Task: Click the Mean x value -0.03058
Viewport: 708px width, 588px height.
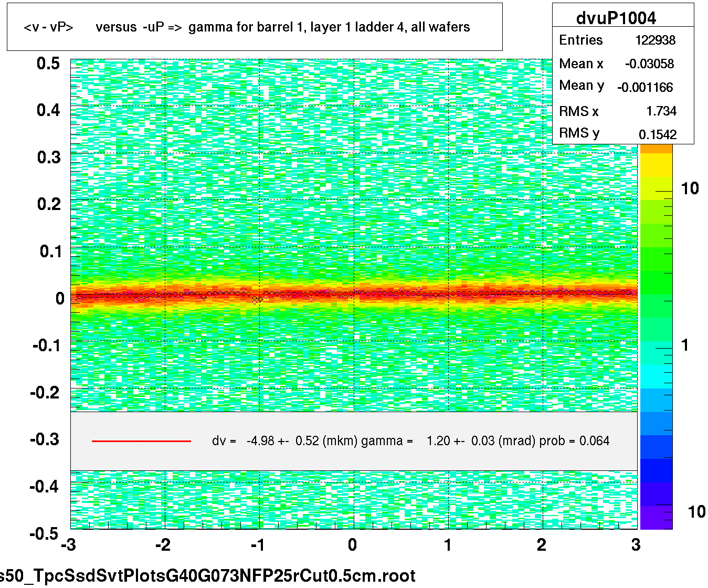Action: (649, 64)
